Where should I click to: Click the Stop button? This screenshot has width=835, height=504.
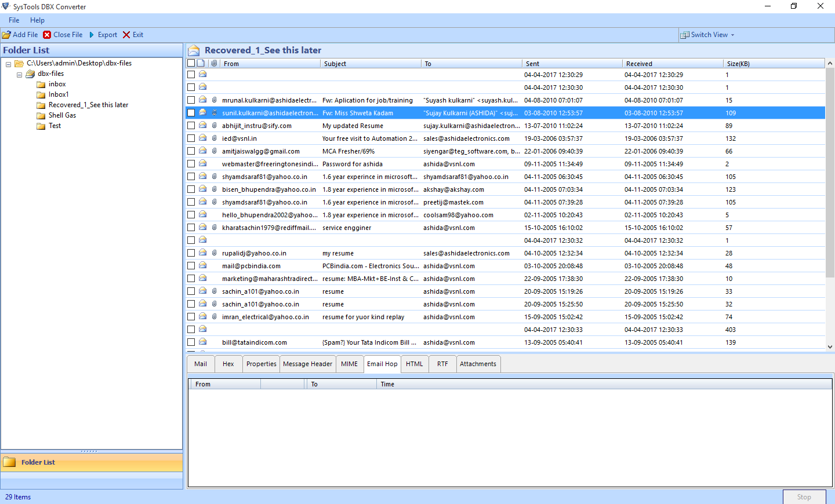click(804, 497)
